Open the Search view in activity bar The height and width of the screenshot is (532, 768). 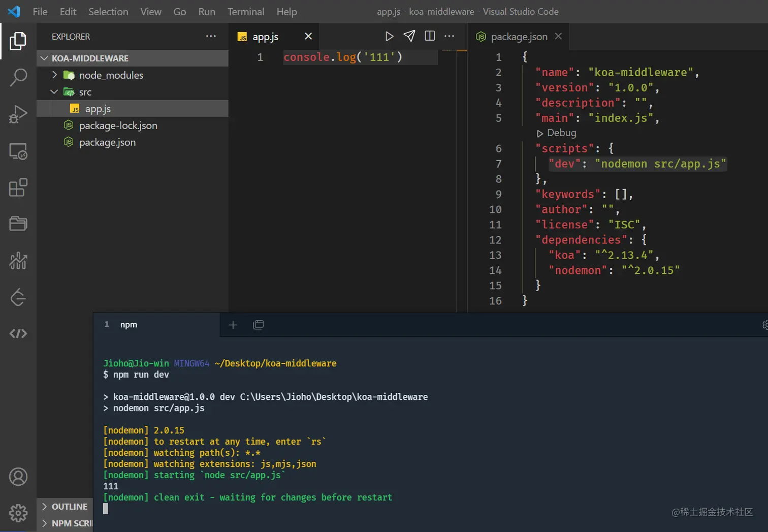point(18,78)
